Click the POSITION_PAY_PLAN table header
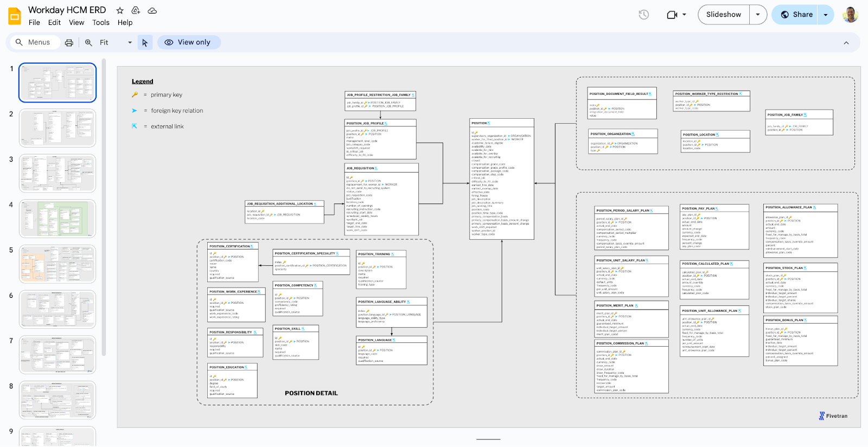This screenshot has height=447, width=868. click(714, 208)
